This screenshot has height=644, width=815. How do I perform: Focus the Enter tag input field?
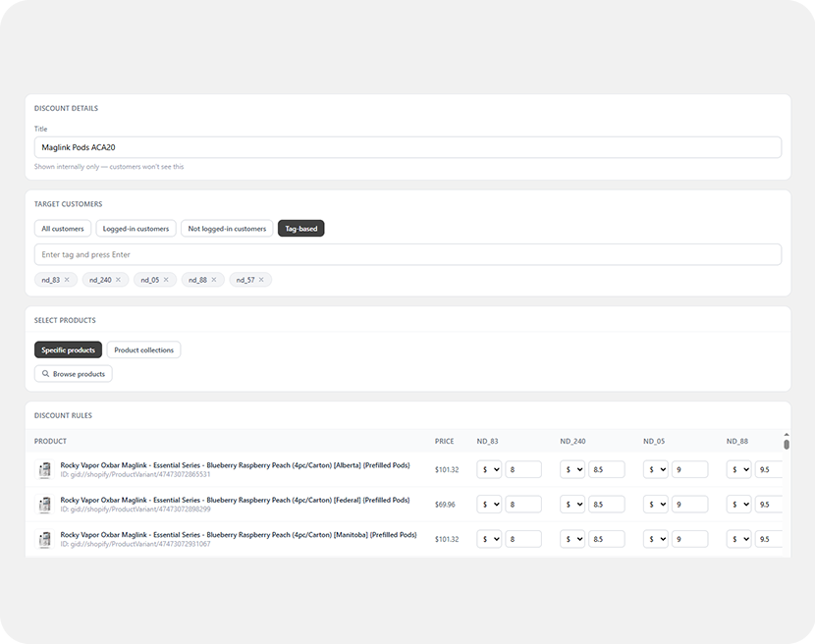click(407, 254)
